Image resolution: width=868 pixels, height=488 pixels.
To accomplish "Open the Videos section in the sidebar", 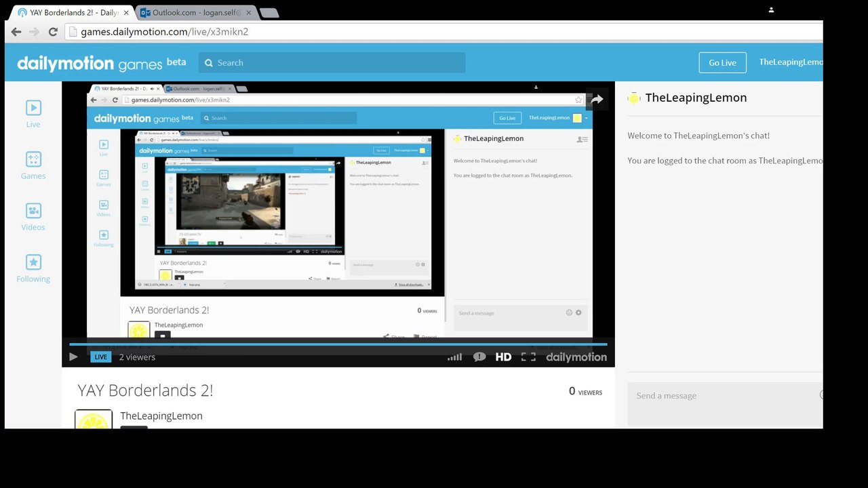I will [x=33, y=217].
